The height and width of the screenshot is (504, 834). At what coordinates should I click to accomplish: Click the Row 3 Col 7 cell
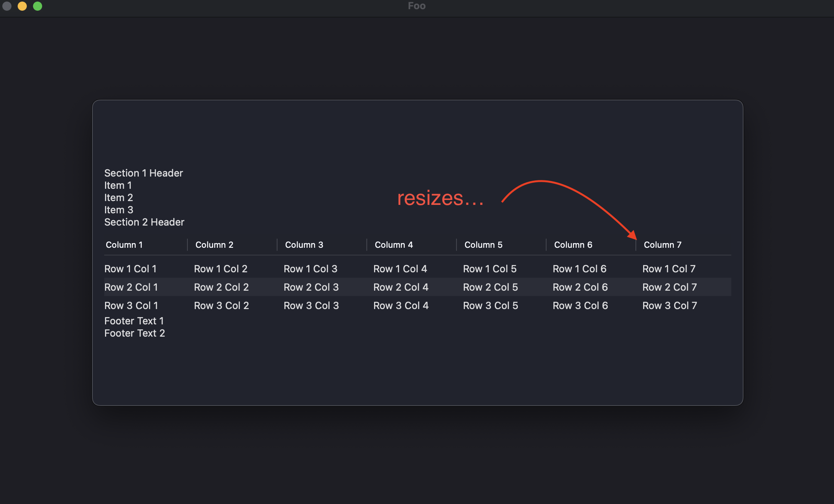point(670,306)
